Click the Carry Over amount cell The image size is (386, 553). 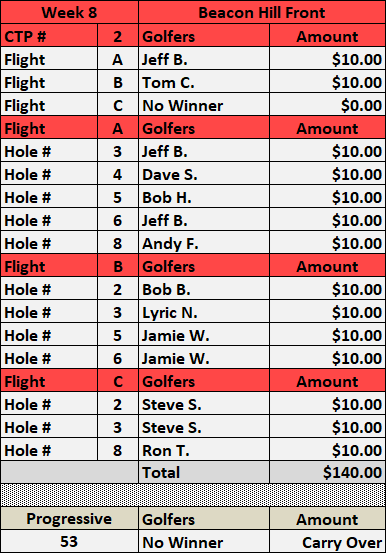click(327, 541)
